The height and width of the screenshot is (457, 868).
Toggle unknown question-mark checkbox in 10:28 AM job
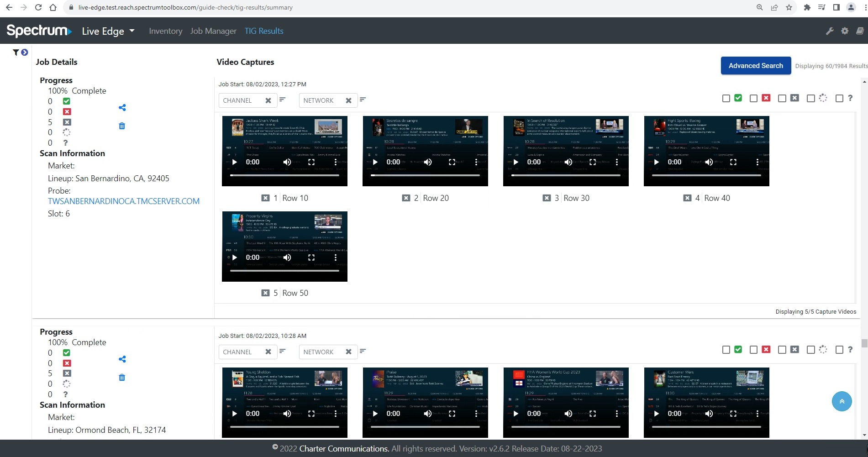(x=839, y=350)
